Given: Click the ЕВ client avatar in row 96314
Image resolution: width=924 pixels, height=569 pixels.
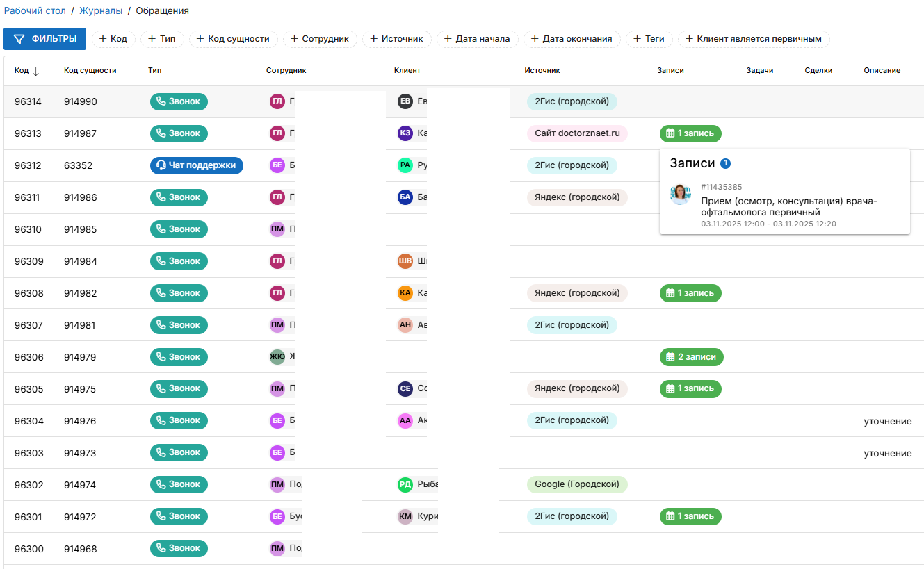Looking at the screenshot, I should point(405,101).
